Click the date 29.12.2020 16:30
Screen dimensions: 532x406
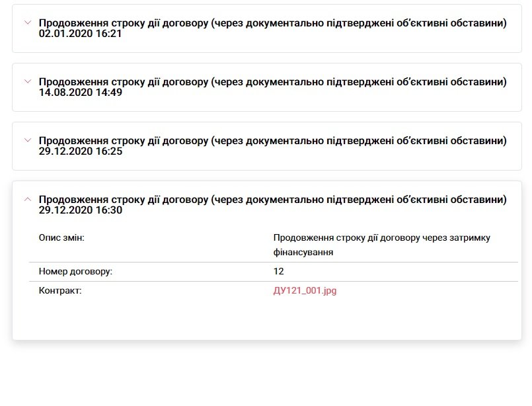tap(80, 210)
